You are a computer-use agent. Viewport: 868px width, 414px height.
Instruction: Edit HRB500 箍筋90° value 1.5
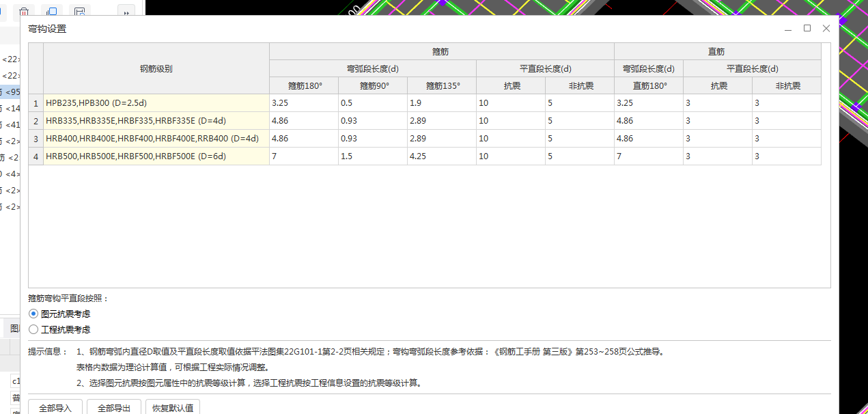point(373,156)
